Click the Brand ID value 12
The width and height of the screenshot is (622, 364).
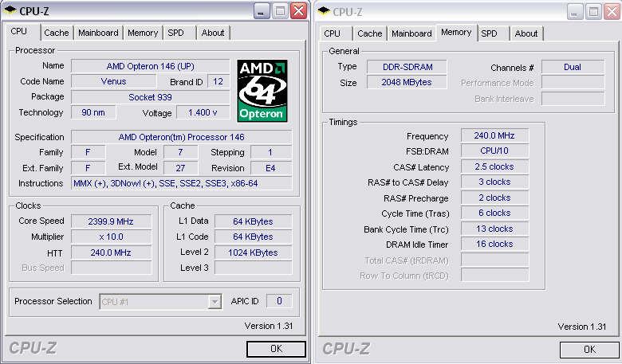pos(218,81)
